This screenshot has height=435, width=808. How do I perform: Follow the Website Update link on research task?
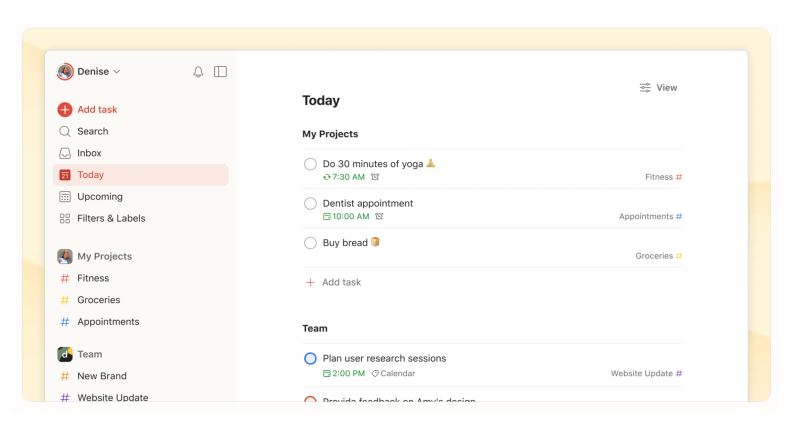point(646,373)
